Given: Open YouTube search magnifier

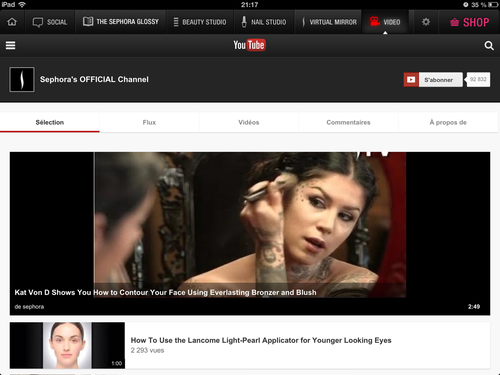Looking at the screenshot, I should point(489,46).
